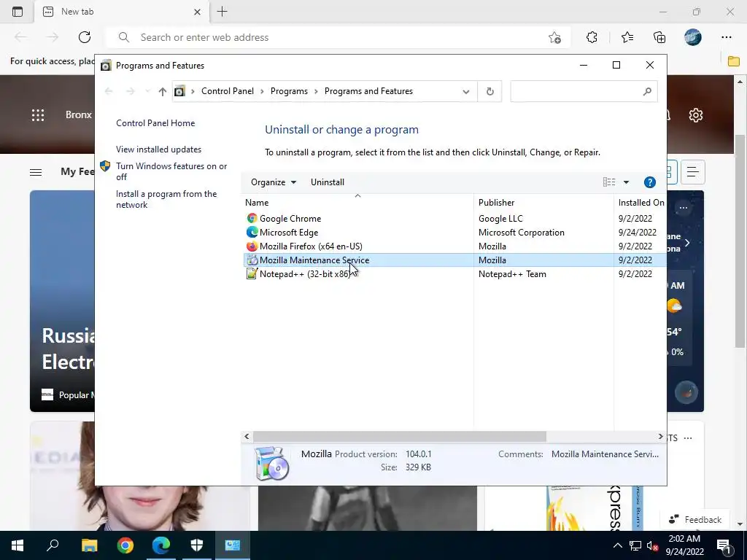Go up one level with the up arrow
Screen dimensions: 747x560
pyautogui.click(x=163, y=91)
